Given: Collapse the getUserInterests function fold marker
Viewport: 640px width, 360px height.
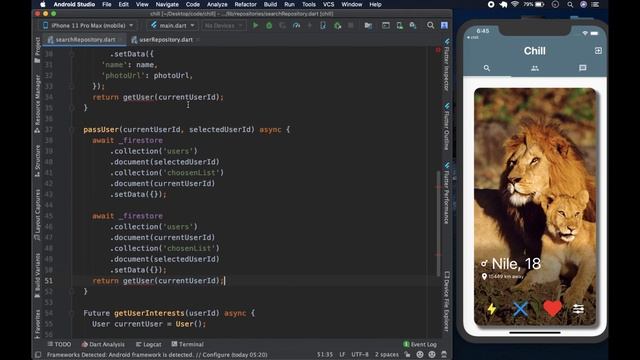Looking at the screenshot, I should coord(72,313).
